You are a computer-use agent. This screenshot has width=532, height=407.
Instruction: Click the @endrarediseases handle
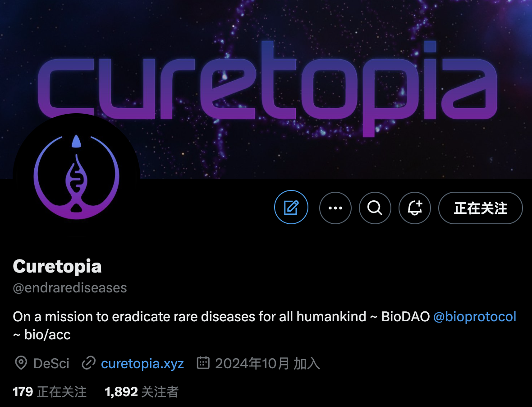click(70, 288)
